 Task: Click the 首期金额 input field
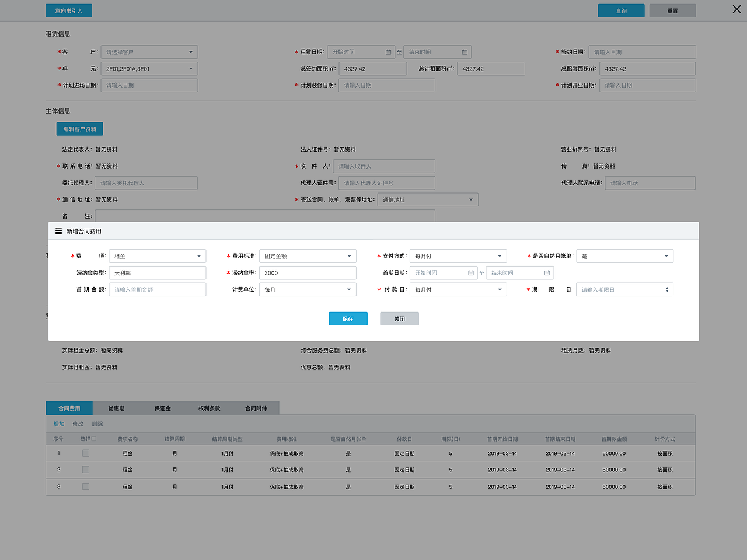[158, 289]
